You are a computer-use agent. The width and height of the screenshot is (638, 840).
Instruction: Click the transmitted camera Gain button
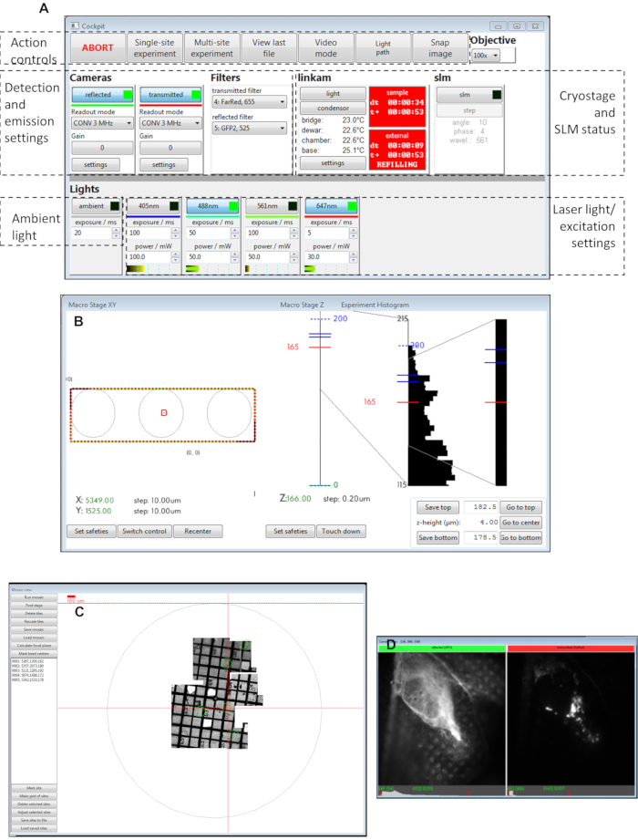[170, 148]
